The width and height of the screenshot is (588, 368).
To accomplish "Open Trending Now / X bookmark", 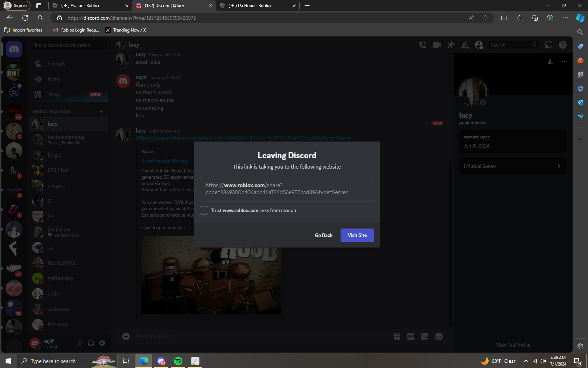I will pos(126,30).
